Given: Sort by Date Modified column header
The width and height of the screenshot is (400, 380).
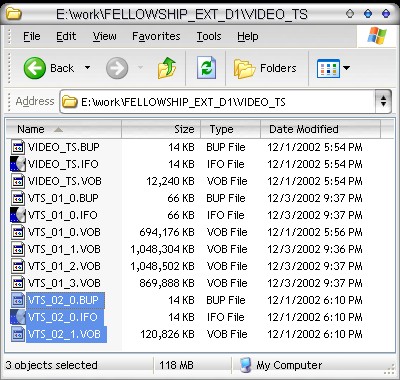Looking at the screenshot, I should [320, 129].
